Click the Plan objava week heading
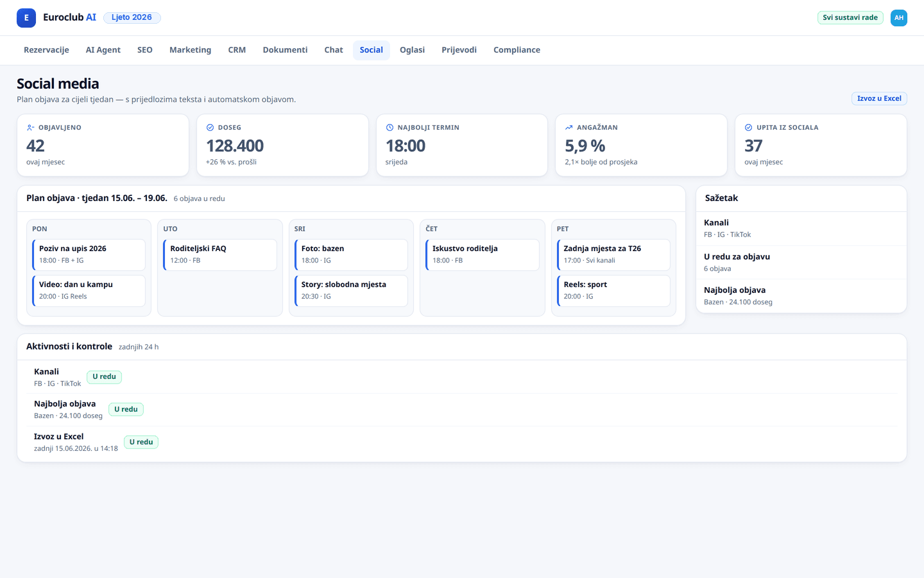Image resolution: width=924 pixels, height=578 pixels. coord(97,198)
